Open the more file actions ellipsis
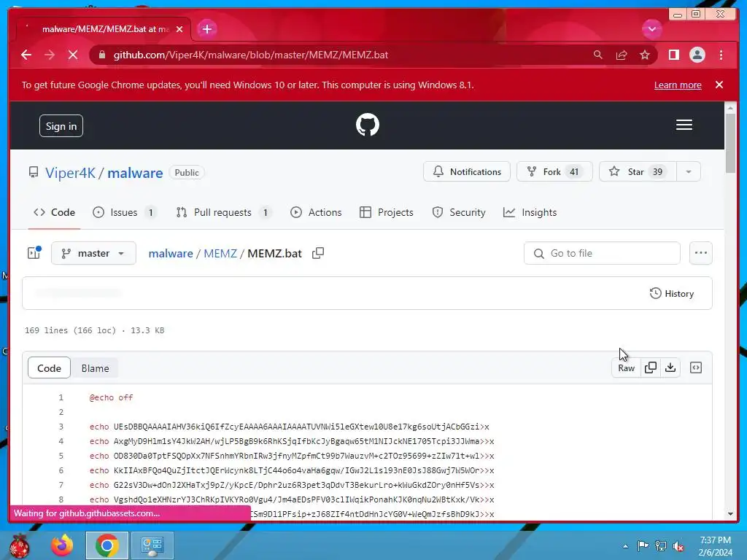The image size is (747, 560). 701,253
